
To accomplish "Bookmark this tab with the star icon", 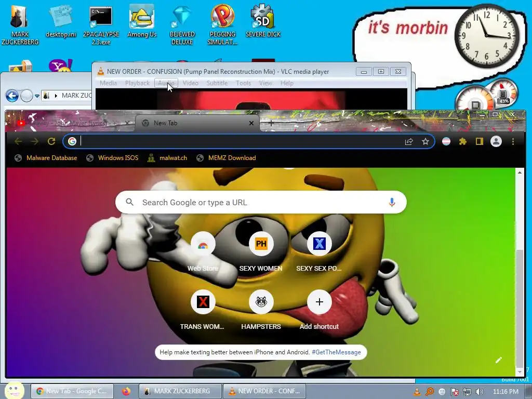I will 425,141.
